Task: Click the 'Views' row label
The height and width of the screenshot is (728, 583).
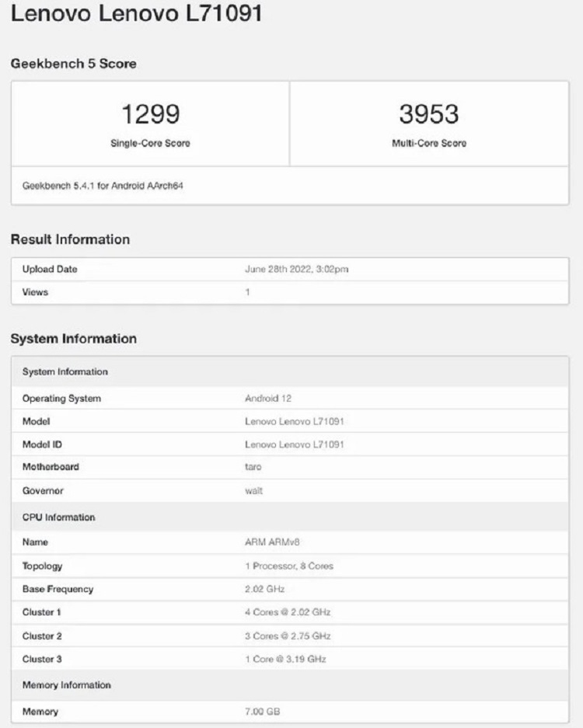Action: [35, 292]
